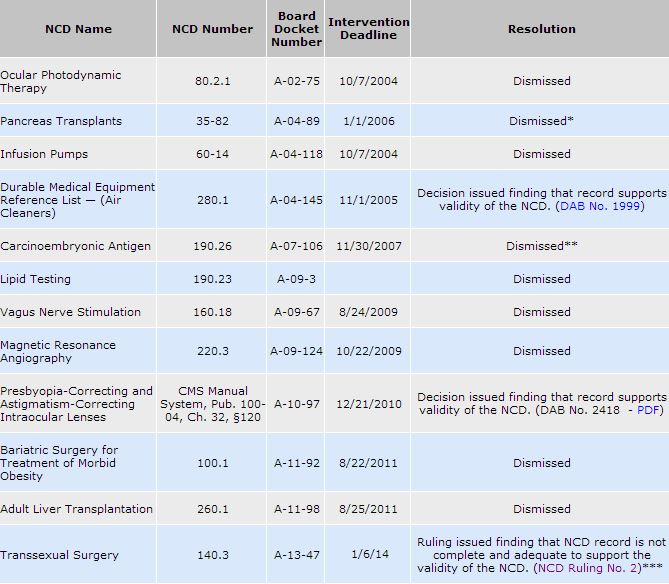The image size is (669, 584).
Task: Select the Carcinoembryonic Antigen cell
Action: click(78, 246)
